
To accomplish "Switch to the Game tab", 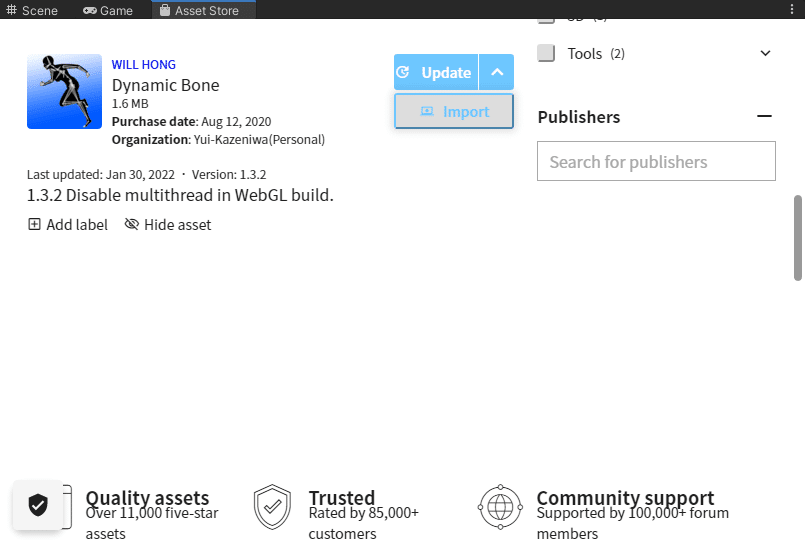I will tap(108, 10).
